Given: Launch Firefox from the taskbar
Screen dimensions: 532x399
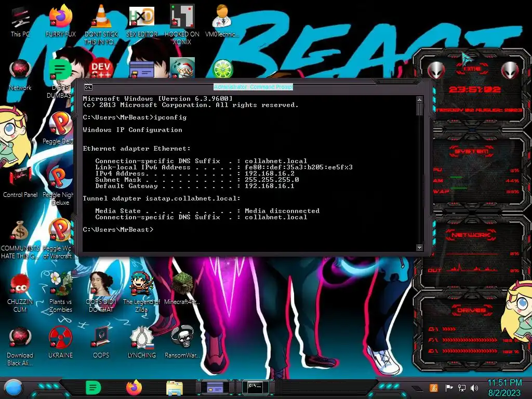Looking at the screenshot, I should point(134,388).
